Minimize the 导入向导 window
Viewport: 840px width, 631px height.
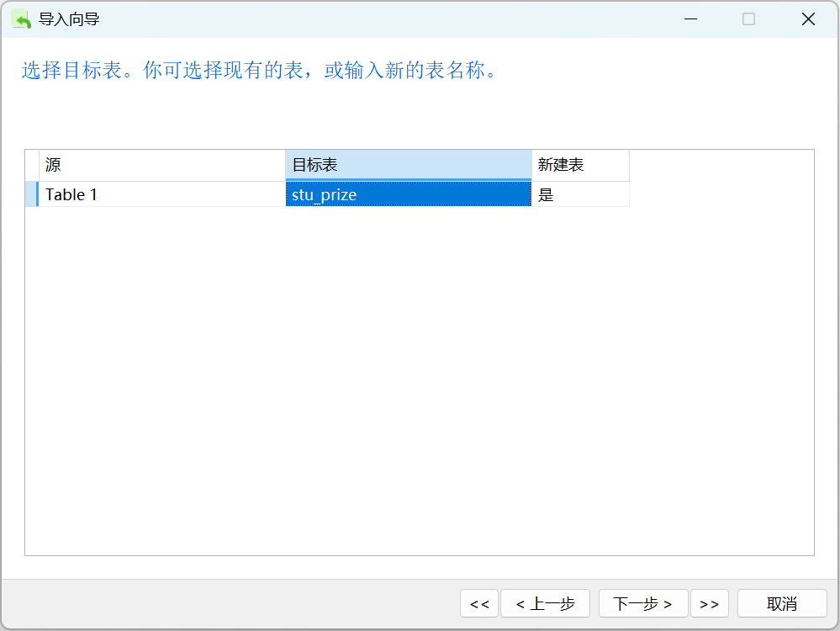pyautogui.click(x=690, y=19)
